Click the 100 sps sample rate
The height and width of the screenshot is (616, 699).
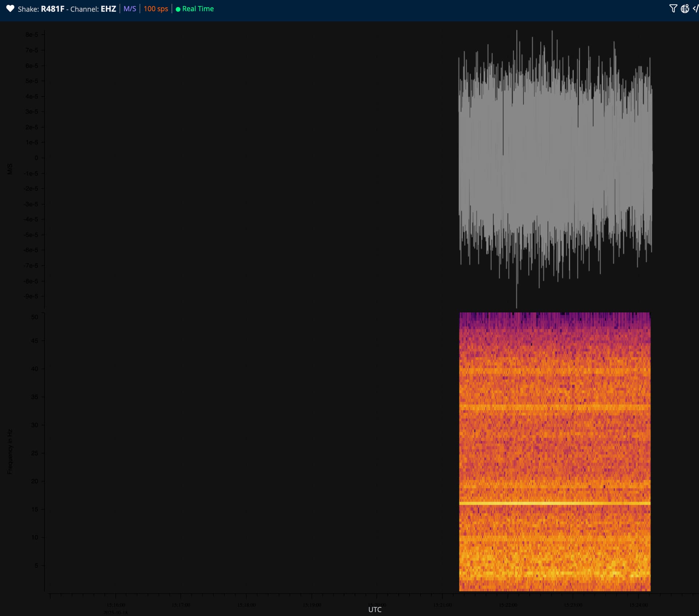[x=156, y=9]
